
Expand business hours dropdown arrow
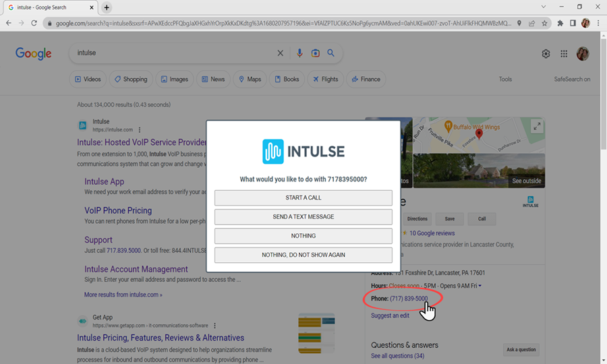pyautogui.click(x=480, y=286)
